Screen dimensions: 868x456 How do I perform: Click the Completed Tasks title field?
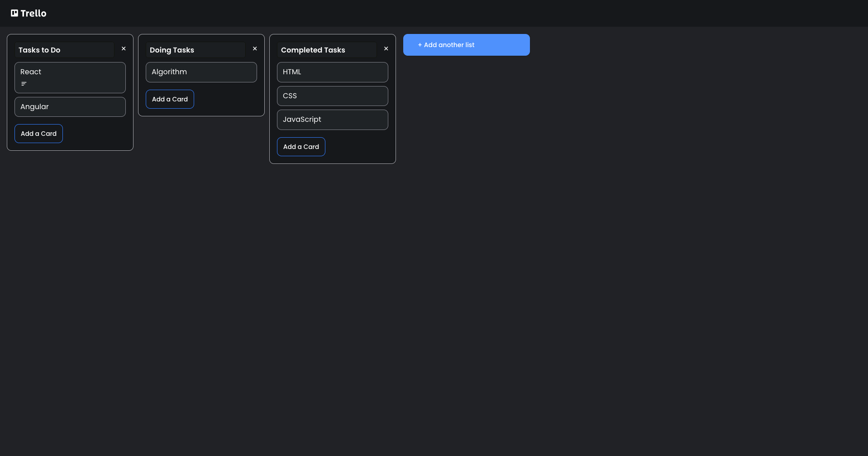[x=327, y=50]
